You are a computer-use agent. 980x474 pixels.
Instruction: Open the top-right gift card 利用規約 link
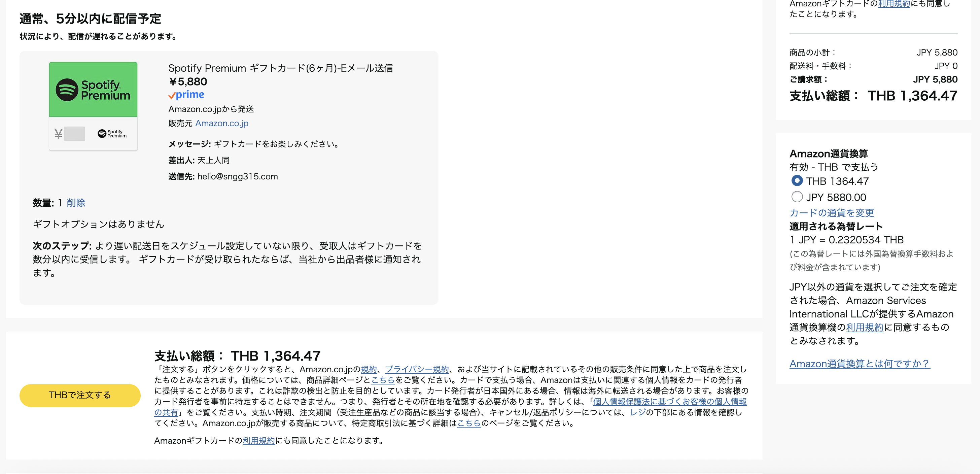tap(894, 4)
